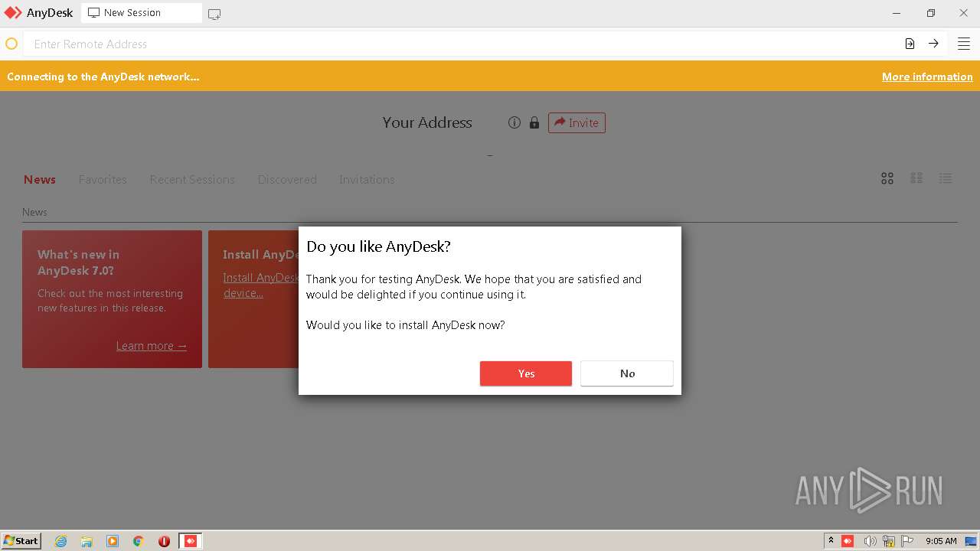Switch to the Favorites tab
The width and height of the screenshot is (980, 551).
point(103,179)
